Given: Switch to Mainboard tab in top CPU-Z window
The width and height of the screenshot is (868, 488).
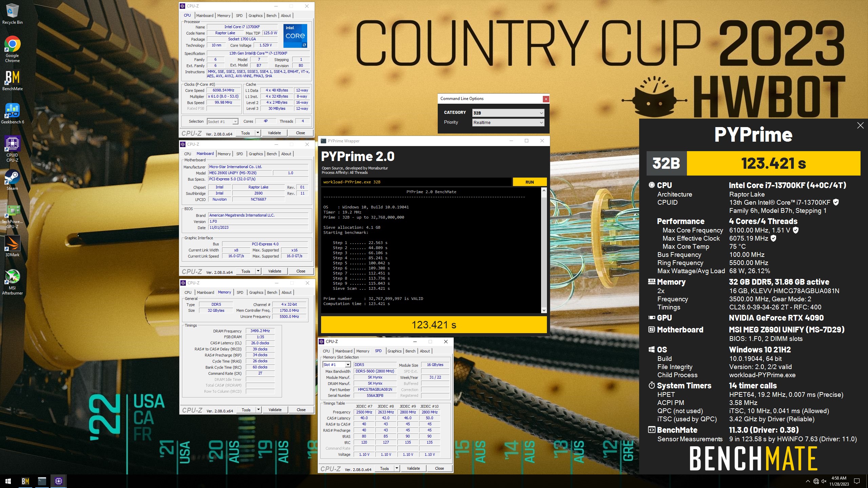Looking at the screenshot, I should (205, 16).
